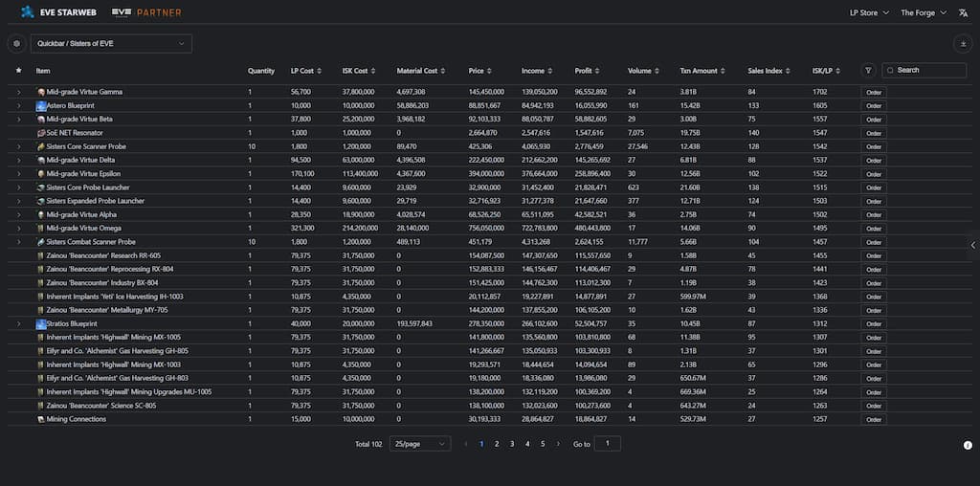Click the download export icon
This screenshot has width=980, height=486.
pos(963,44)
